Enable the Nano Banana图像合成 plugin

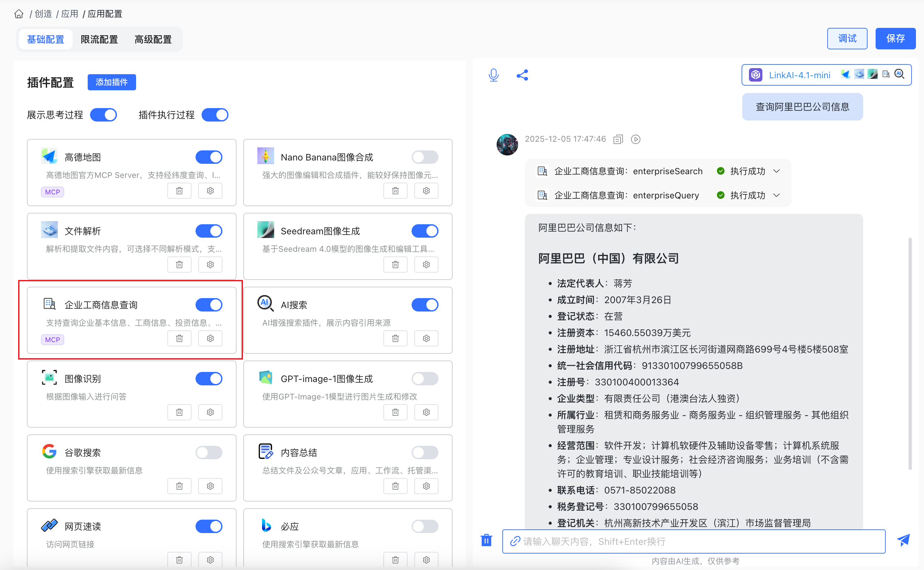[425, 157]
